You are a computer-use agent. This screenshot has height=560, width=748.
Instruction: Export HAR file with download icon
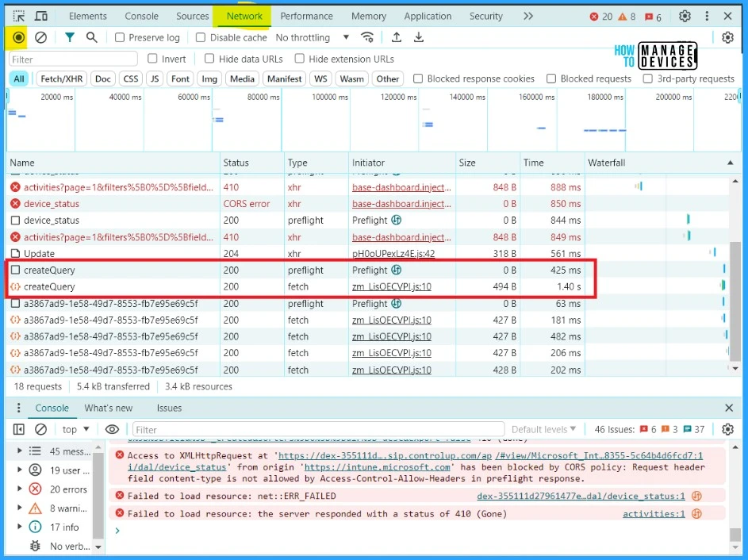[x=418, y=37]
